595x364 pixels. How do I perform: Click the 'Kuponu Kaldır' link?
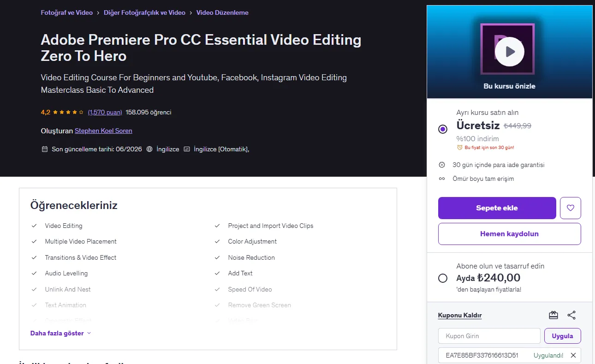click(x=460, y=316)
